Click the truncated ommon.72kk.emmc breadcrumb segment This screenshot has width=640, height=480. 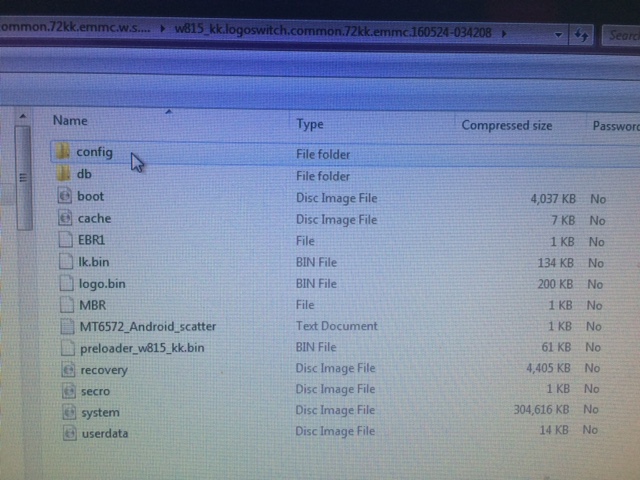(x=76, y=27)
